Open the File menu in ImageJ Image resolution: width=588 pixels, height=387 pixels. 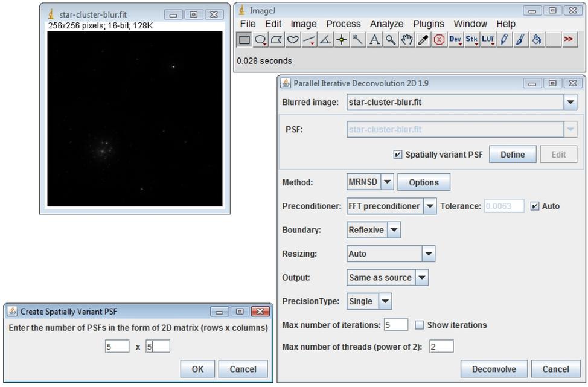tap(248, 24)
